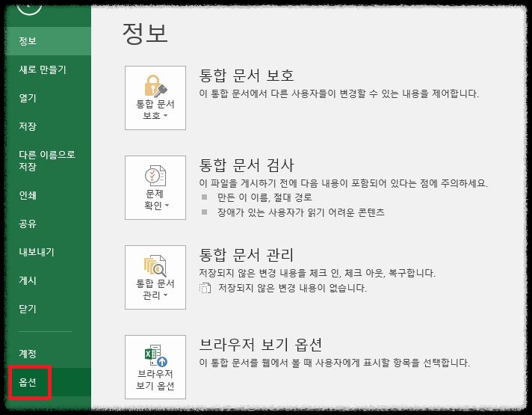Image resolution: width=532 pixels, height=415 pixels.
Task: Click 저장되지 않은 변경 내용이 없습니다 text
Action: coord(292,289)
